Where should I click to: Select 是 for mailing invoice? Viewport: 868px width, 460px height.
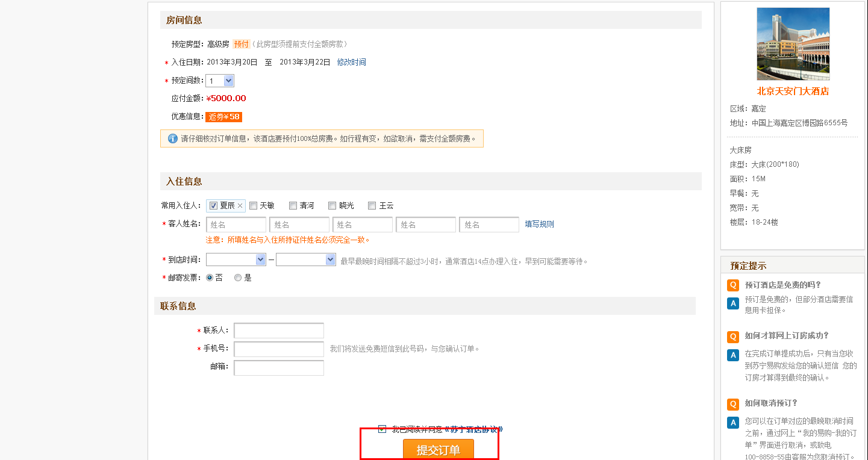pyautogui.click(x=238, y=278)
